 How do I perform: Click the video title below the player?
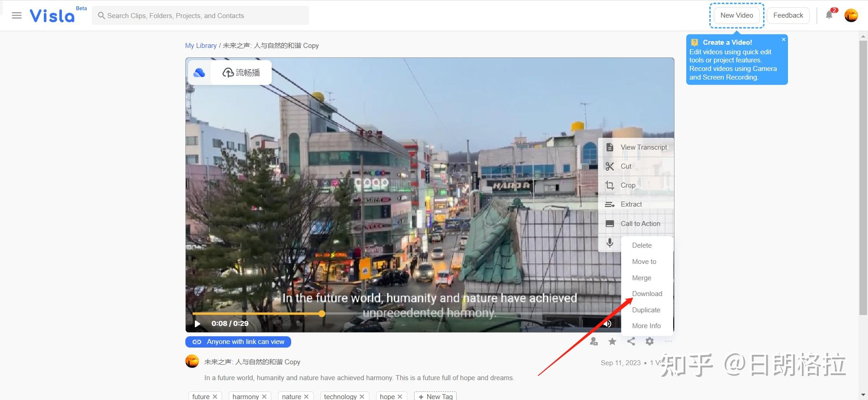coord(252,362)
